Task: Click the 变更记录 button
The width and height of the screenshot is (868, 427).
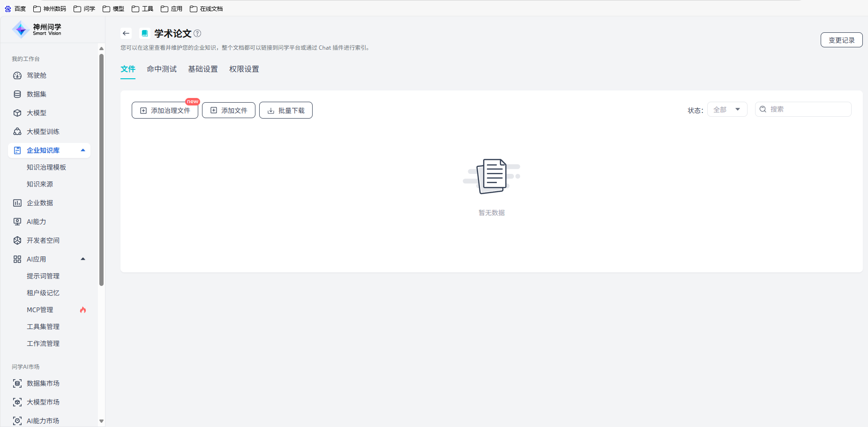Action: tap(842, 40)
